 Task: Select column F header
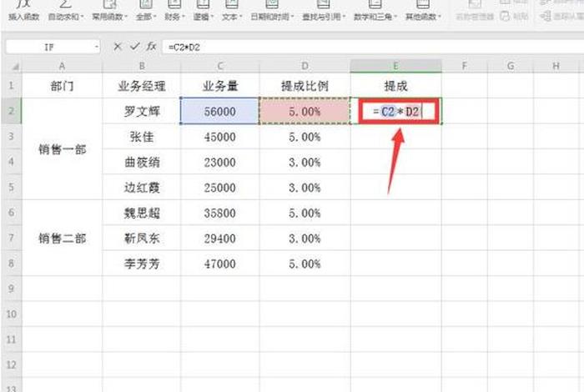pos(465,66)
